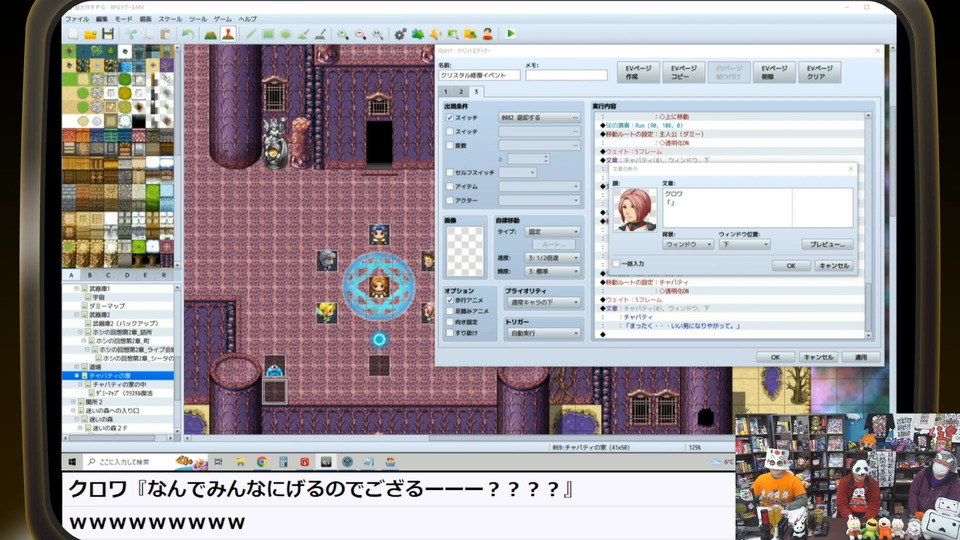Click the Paste clipboard icon
960x540 pixels.
click(165, 34)
